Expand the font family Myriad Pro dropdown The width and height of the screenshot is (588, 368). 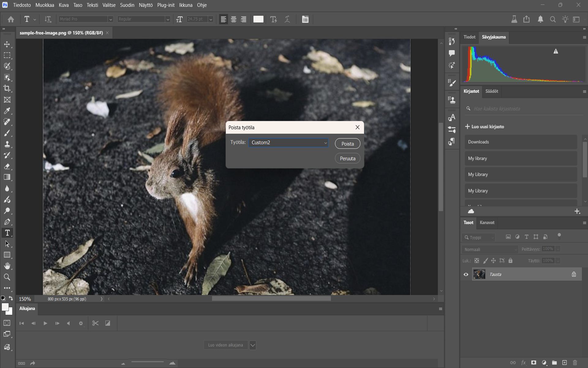point(111,19)
